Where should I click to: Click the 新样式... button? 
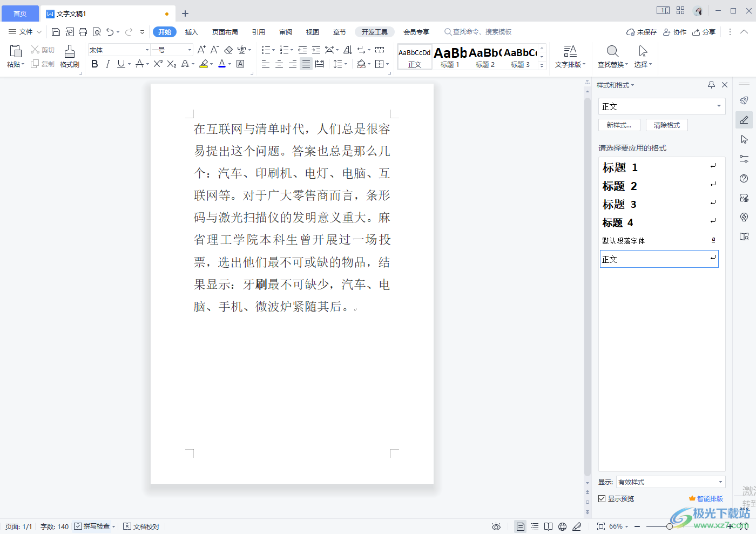point(619,125)
